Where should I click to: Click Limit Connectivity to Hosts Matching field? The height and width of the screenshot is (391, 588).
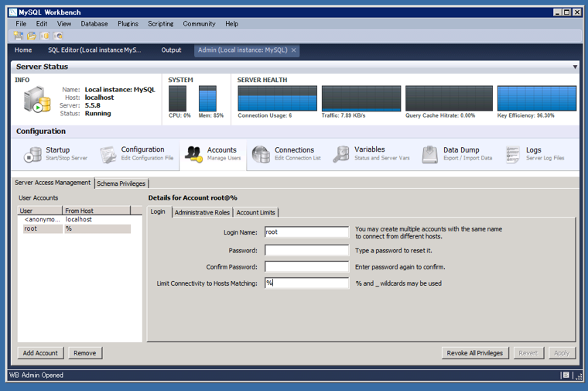click(x=306, y=283)
